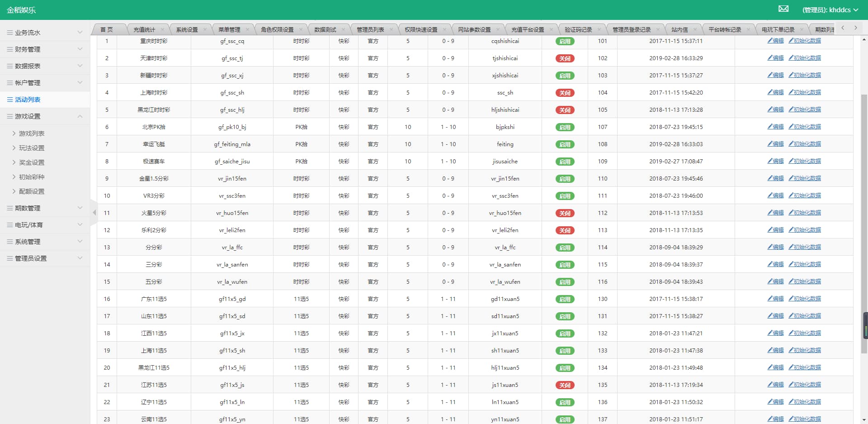Open the mail envelope icon in header
Viewport: 868px width, 424px height.
(783, 9)
